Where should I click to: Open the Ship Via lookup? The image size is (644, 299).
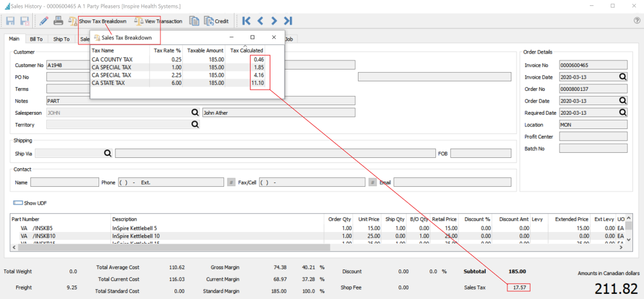coord(108,153)
